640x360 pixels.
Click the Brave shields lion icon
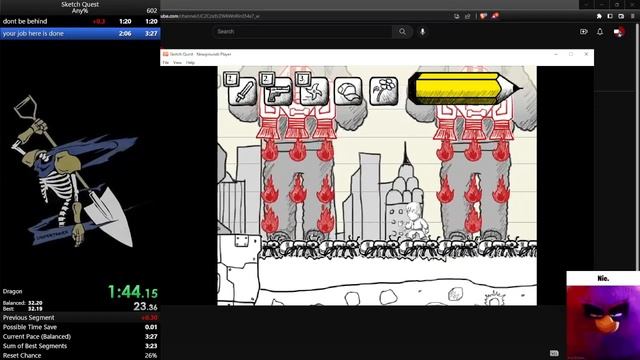click(483, 16)
